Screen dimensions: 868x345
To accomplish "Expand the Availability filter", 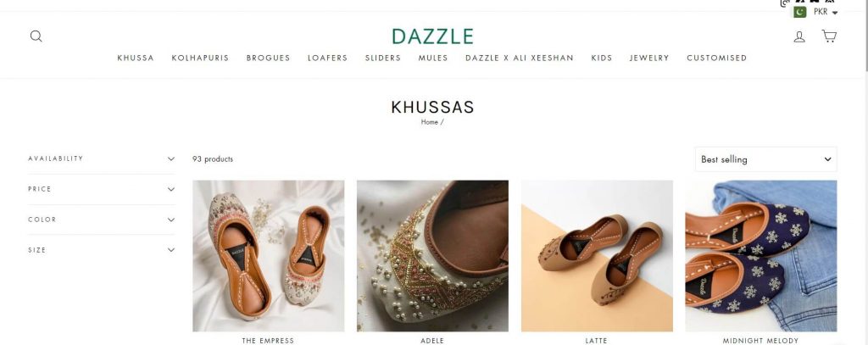I will pos(102,159).
